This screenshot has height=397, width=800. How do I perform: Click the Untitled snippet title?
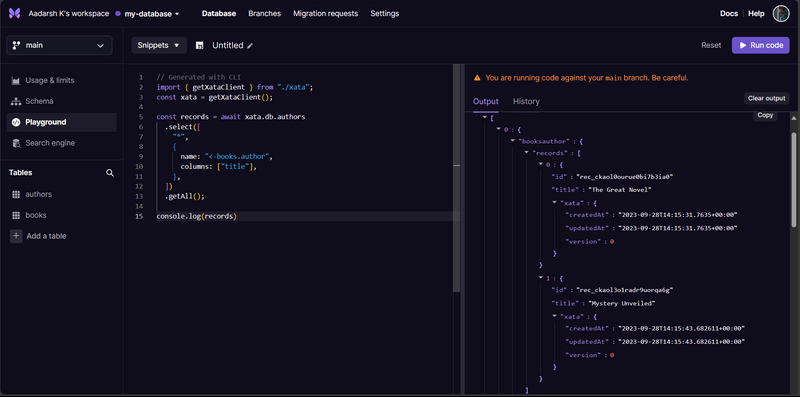pyautogui.click(x=228, y=45)
